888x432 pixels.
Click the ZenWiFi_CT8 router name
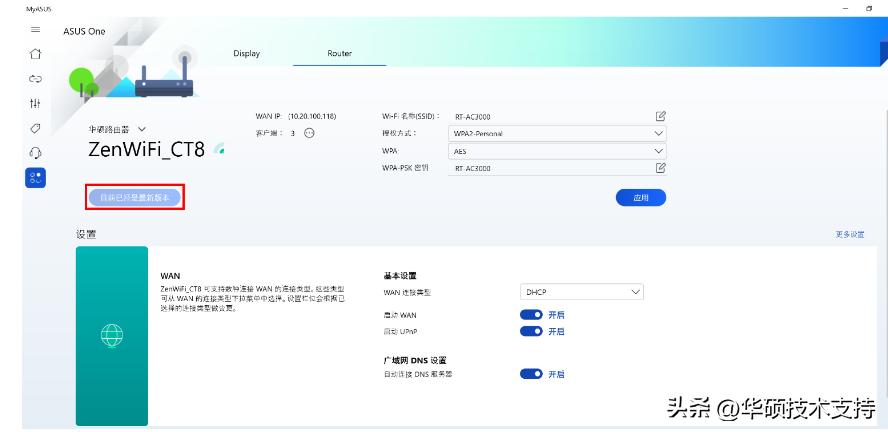pos(146,149)
